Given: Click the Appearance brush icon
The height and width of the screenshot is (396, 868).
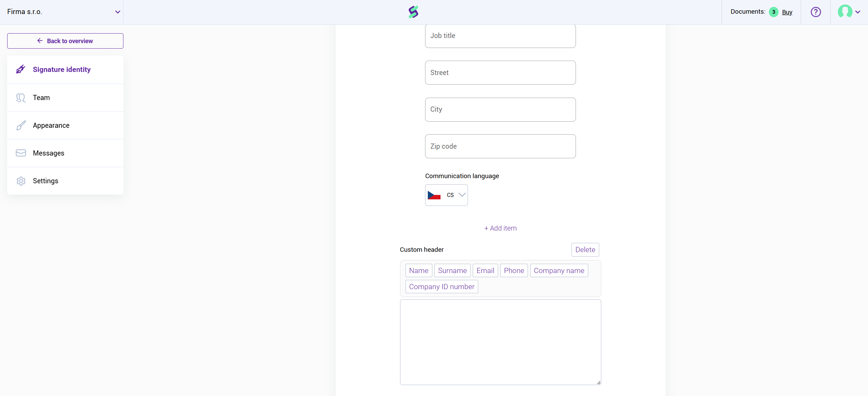Looking at the screenshot, I should click(x=21, y=125).
